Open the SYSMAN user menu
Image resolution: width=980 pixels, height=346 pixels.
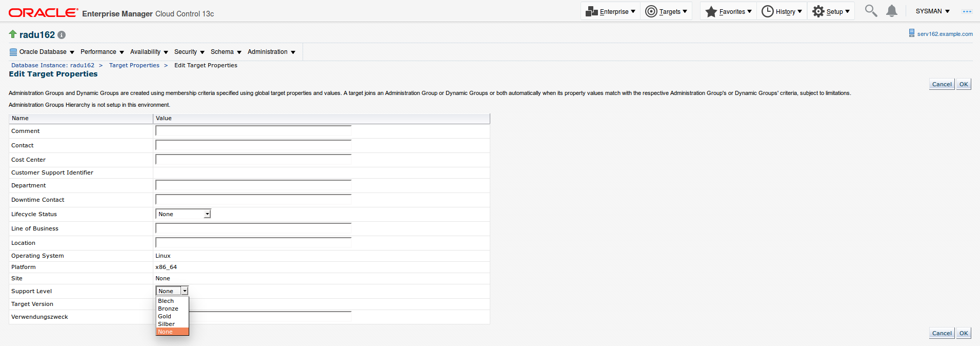point(932,11)
